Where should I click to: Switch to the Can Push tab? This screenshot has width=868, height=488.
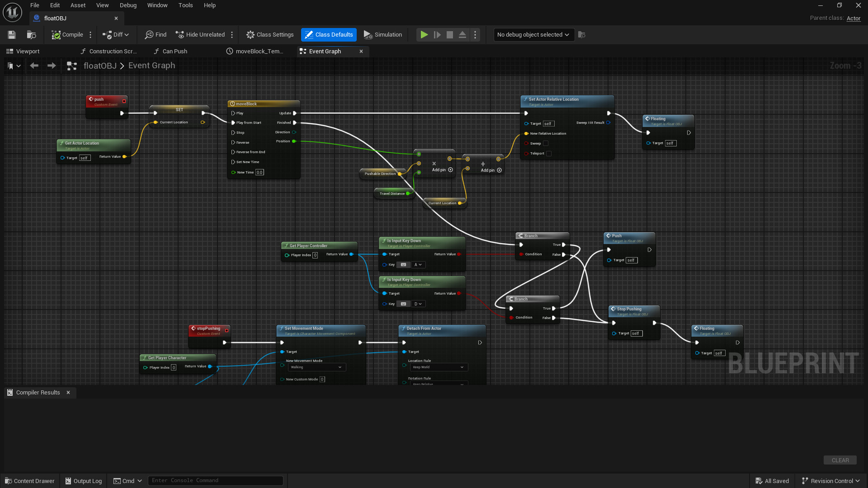pos(174,51)
